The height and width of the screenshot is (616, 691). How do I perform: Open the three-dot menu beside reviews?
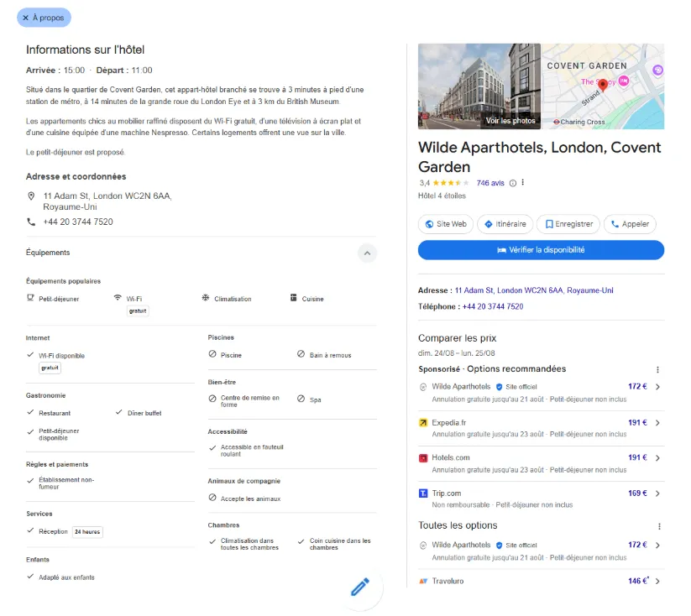[x=522, y=182]
